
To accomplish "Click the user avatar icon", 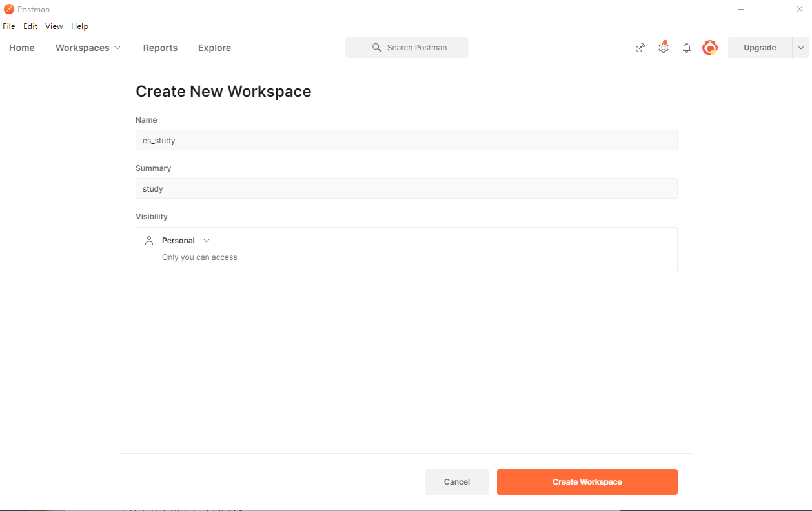I will coord(710,48).
